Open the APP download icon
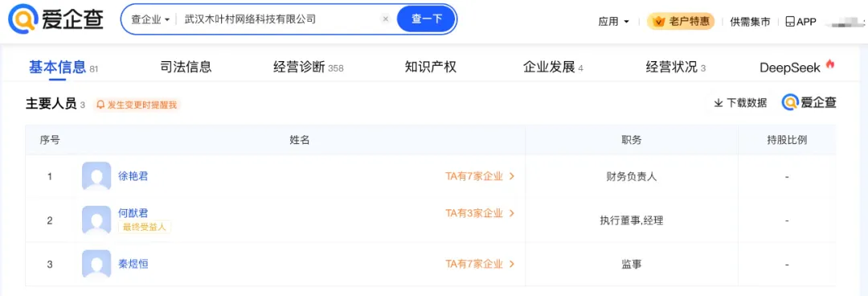 point(790,22)
